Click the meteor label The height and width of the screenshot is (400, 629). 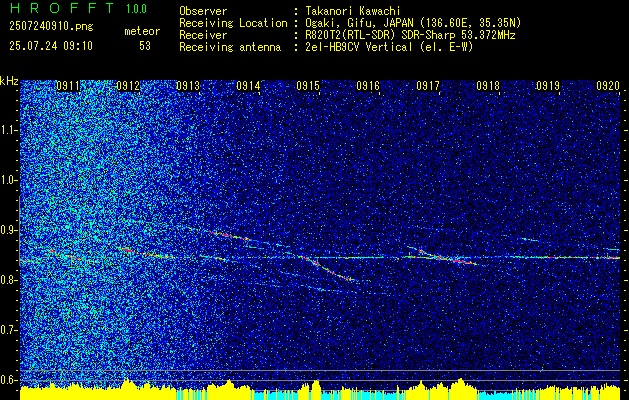142,32
